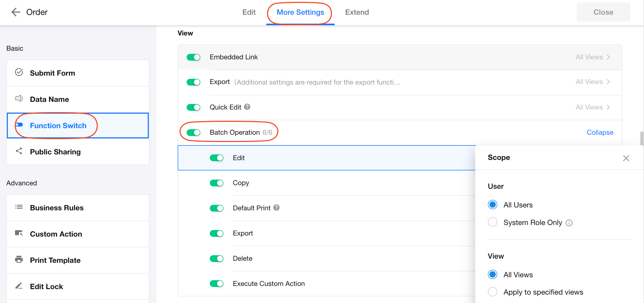
Task: Choose Apply to specified views option
Action: click(493, 292)
